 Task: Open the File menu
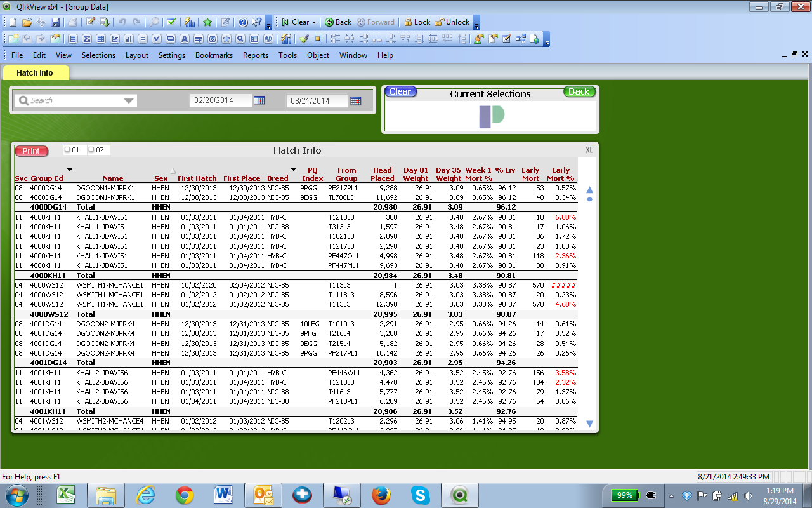(17, 55)
